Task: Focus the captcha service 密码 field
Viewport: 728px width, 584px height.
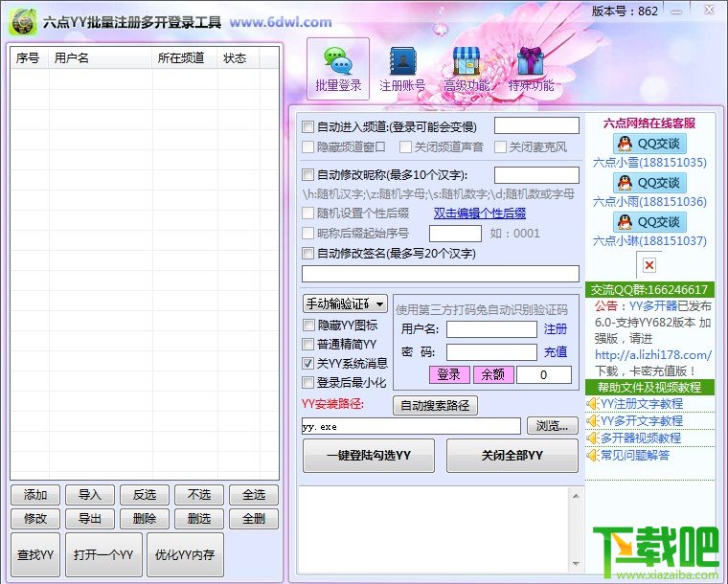Action: point(491,352)
